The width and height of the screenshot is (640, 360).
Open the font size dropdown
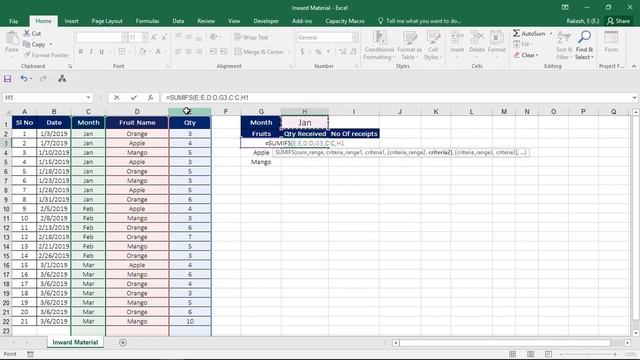[145, 37]
